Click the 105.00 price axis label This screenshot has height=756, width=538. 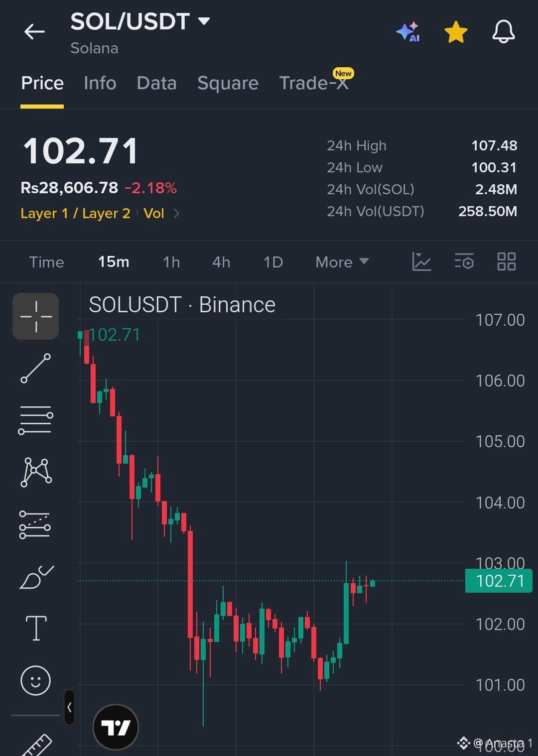coord(500,441)
